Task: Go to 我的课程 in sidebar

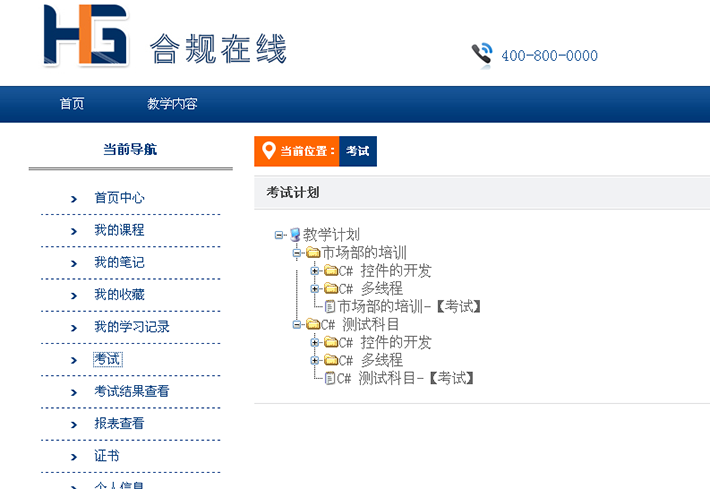Action: pos(119,230)
